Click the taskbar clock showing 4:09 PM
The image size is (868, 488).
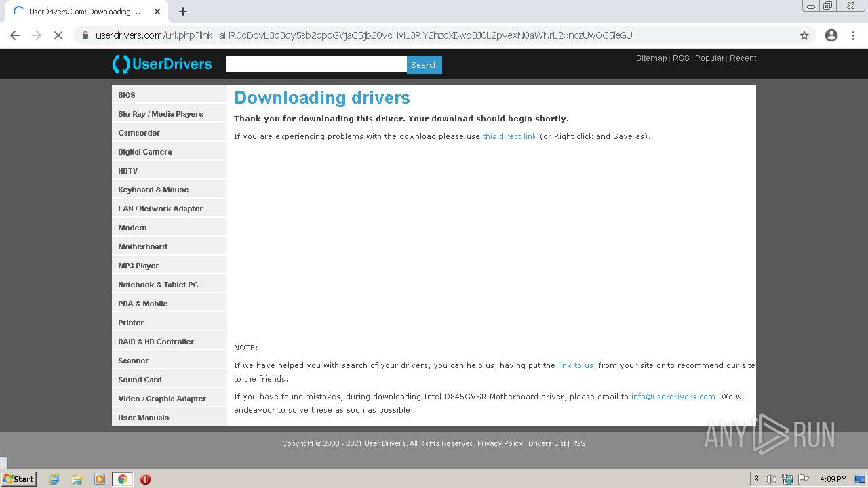[833, 479]
